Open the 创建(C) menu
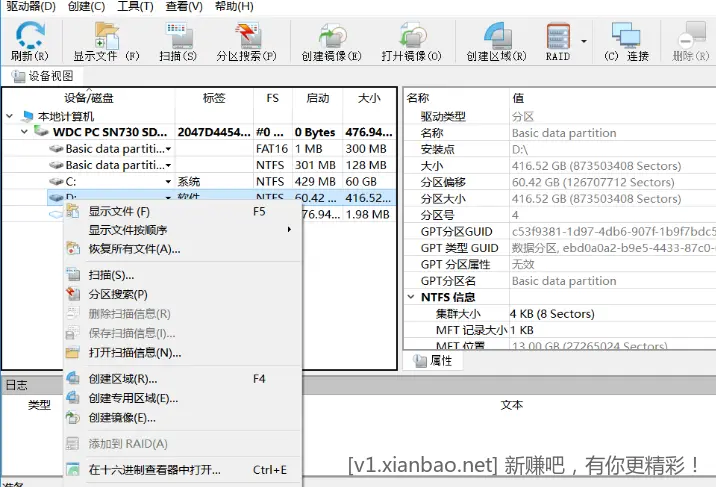The height and width of the screenshot is (487, 716). pos(86,6)
